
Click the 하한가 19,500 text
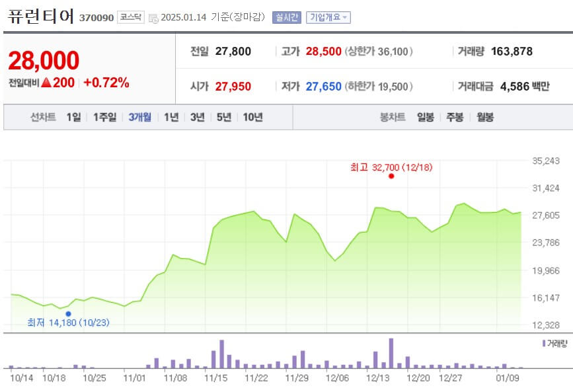pyautogui.click(x=379, y=87)
